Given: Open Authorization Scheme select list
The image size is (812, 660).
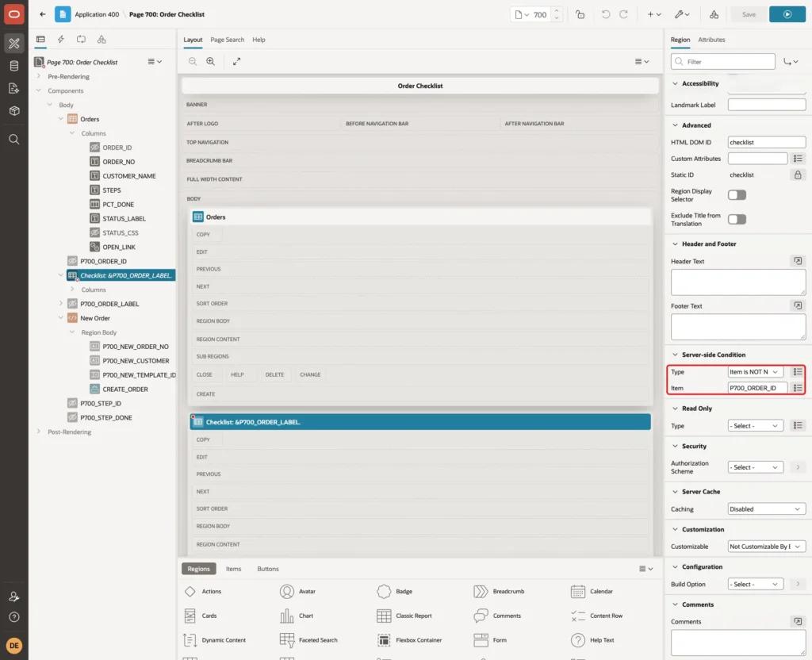Looking at the screenshot, I should coord(756,466).
